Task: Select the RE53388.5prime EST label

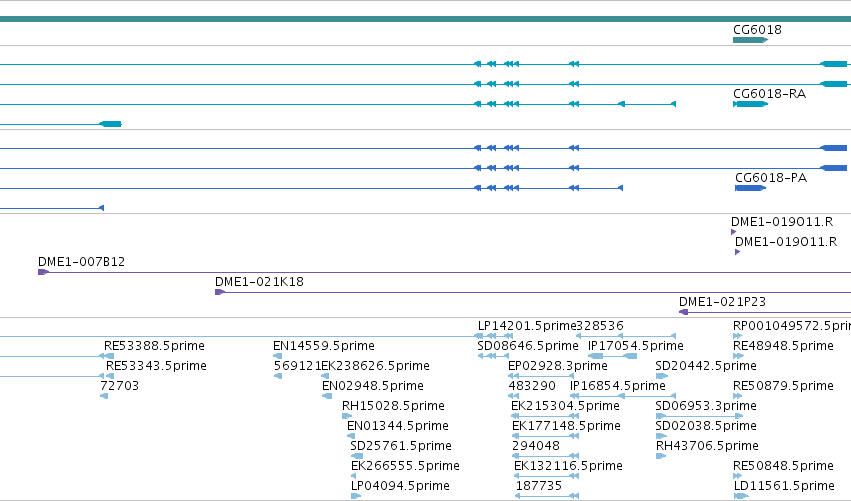Action: pyautogui.click(x=154, y=346)
